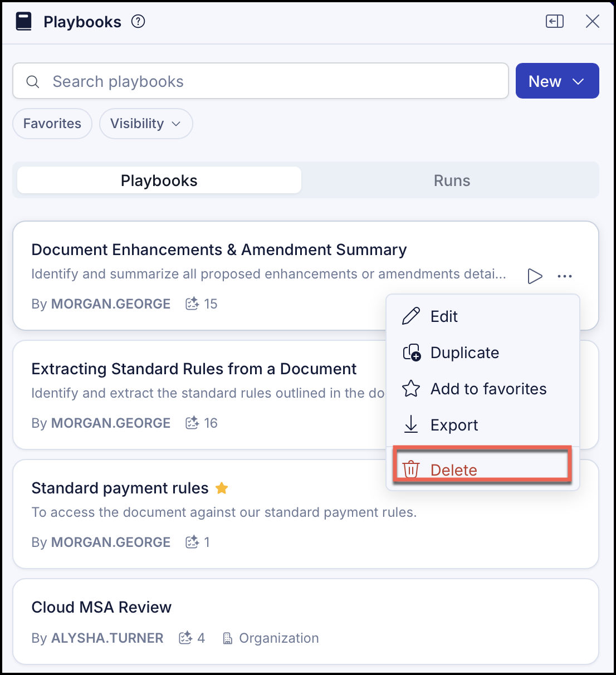Open the three-dot menu for Document Enhancements
616x675 pixels.
[x=565, y=276]
